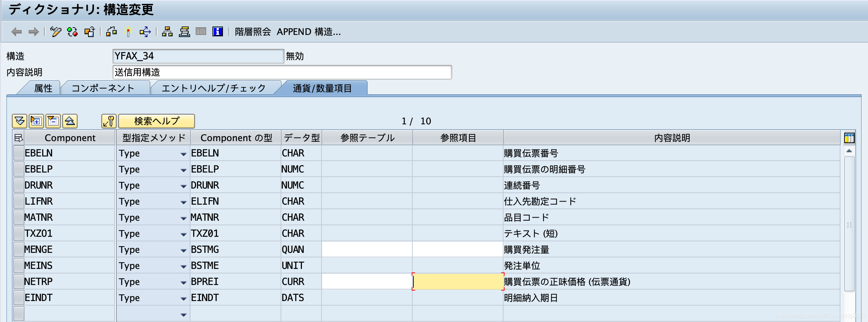The width and height of the screenshot is (868, 322).
Task: Open the Type dropdown in the MENGE row
Action: (x=183, y=250)
